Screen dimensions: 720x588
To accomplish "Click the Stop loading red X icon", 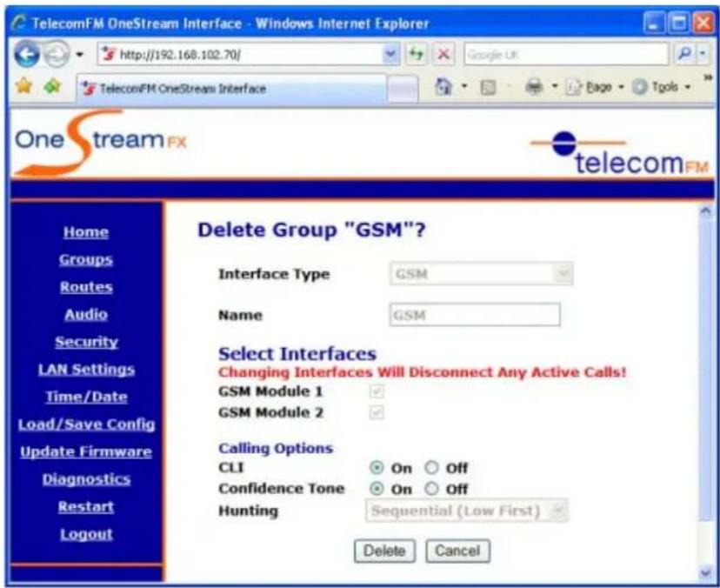I will point(443,55).
